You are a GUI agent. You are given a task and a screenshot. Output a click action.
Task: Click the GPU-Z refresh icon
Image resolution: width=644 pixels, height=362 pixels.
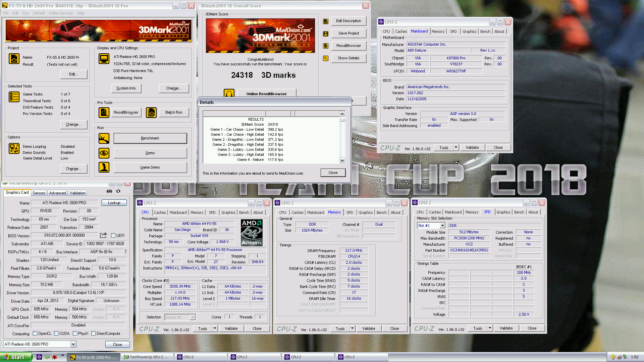pos(118,191)
